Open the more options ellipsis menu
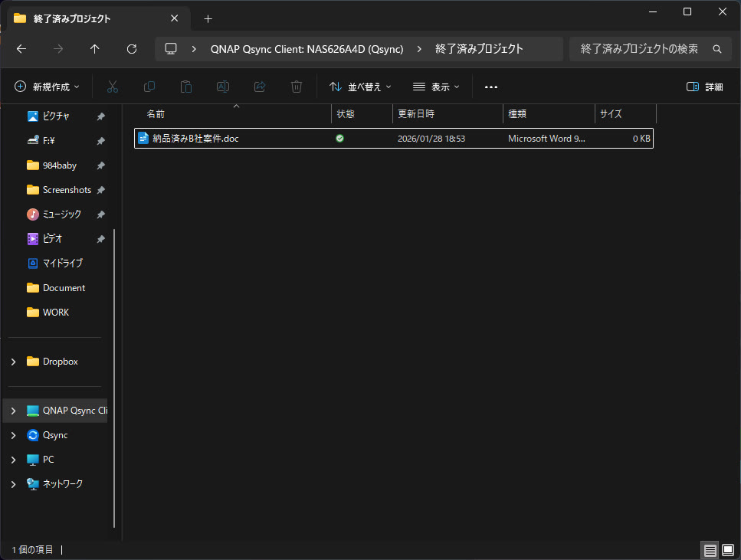741x560 pixels. point(491,87)
